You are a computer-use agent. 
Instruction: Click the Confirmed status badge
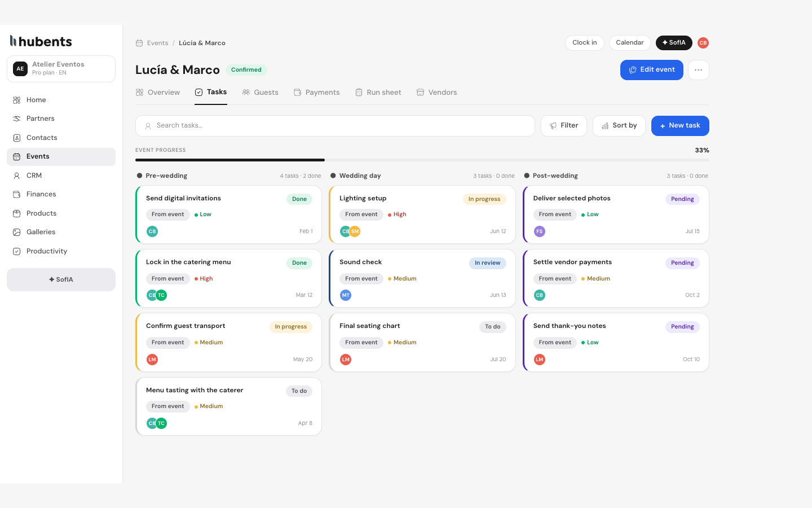click(x=246, y=70)
